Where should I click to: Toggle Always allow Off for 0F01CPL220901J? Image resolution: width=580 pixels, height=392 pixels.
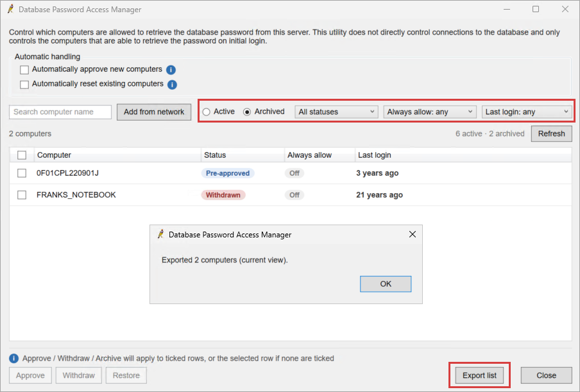[x=294, y=173]
